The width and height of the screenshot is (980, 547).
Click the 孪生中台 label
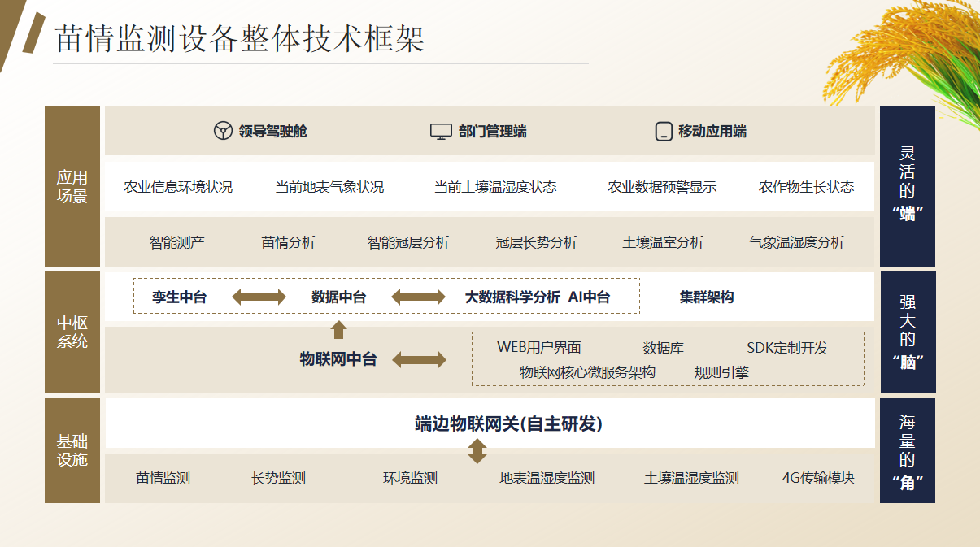coord(179,297)
